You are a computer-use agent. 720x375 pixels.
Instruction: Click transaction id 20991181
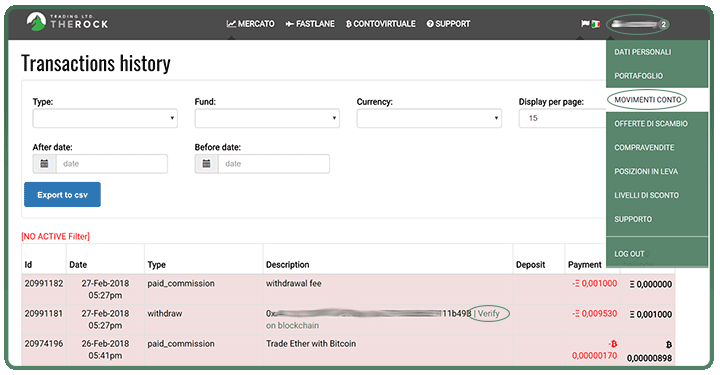pyautogui.click(x=44, y=314)
